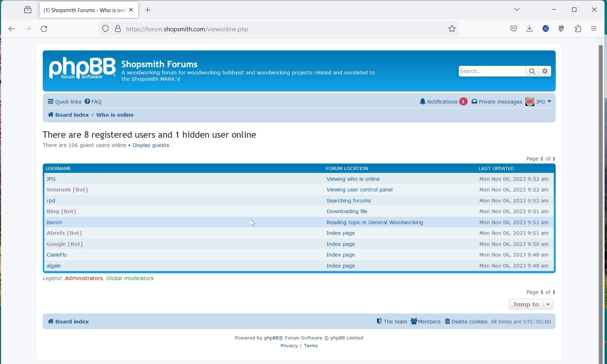Click Viewing who is online location
Image resolution: width=607 pixels, height=364 pixels.
click(x=353, y=179)
